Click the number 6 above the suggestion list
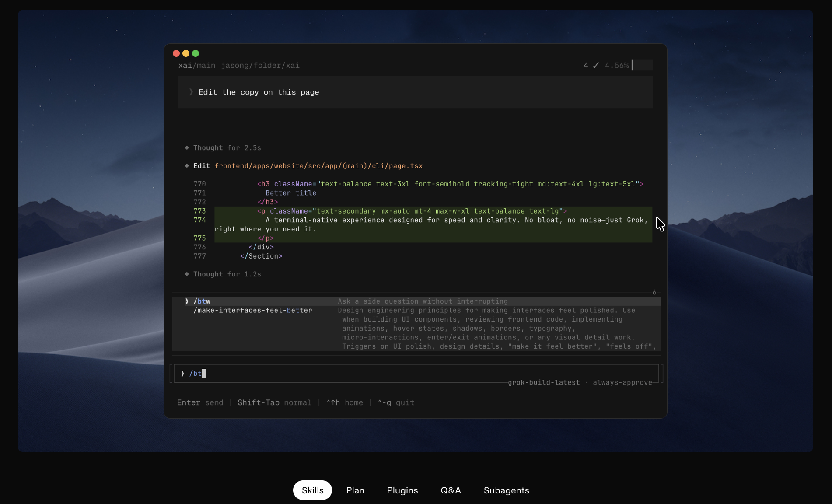 pos(654,292)
